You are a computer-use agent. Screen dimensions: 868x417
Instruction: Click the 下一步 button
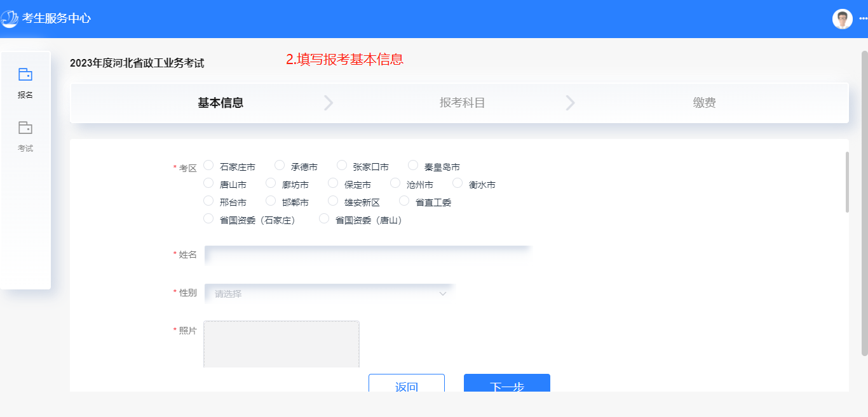tap(506, 384)
